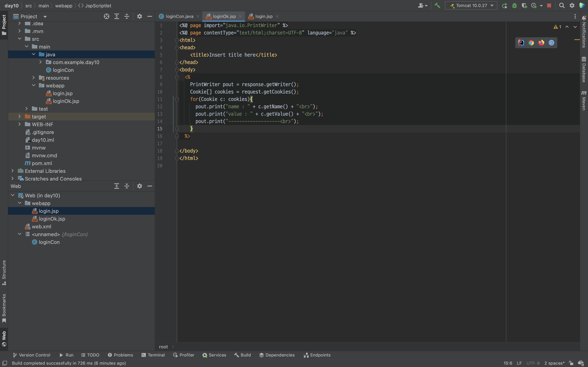Click the green Debug bug icon

coord(514,5)
